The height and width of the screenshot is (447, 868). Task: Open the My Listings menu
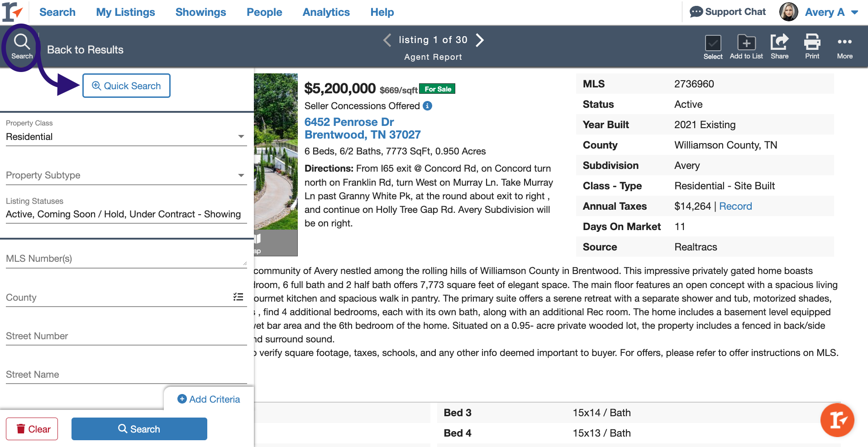coord(125,12)
